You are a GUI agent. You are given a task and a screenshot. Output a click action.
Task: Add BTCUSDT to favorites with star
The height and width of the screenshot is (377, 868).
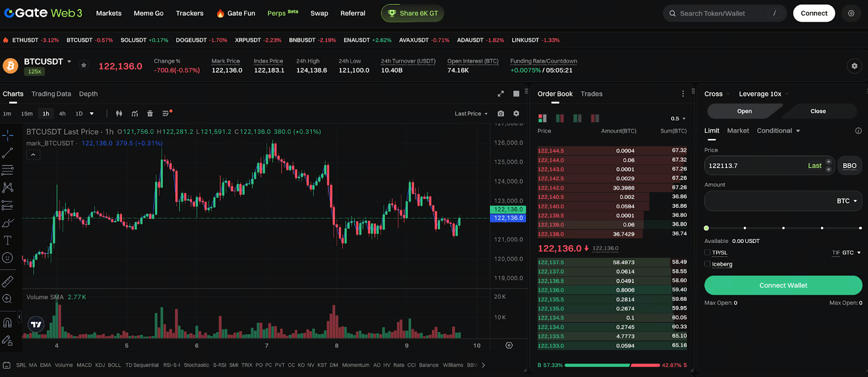pyautogui.click(x=84, y=65)
